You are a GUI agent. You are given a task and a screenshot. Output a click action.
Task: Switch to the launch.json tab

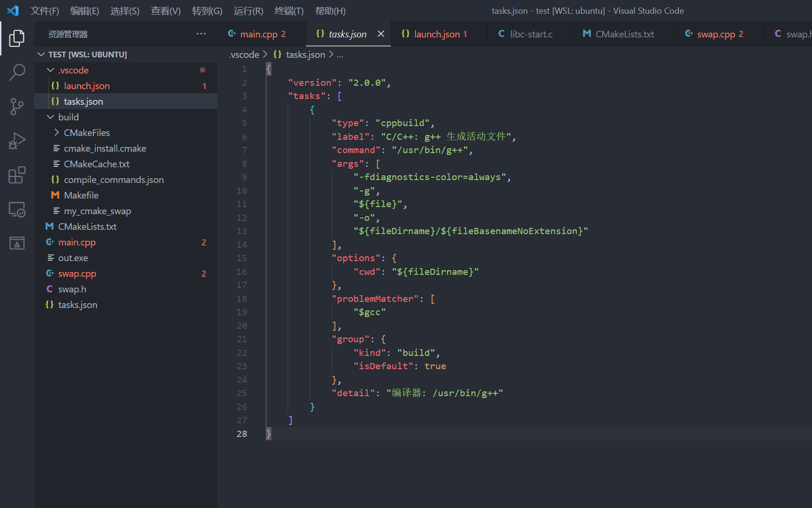click(436, 34)
